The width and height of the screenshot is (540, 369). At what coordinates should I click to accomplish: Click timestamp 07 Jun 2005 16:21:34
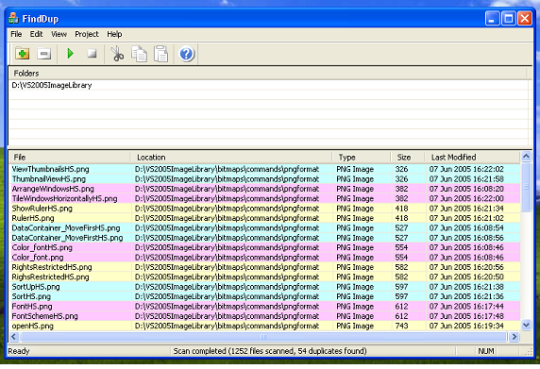466,208
